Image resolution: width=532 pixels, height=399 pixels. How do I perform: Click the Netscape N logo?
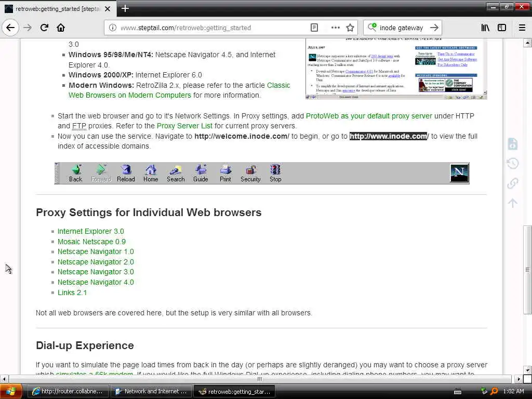tap(459, 172)
